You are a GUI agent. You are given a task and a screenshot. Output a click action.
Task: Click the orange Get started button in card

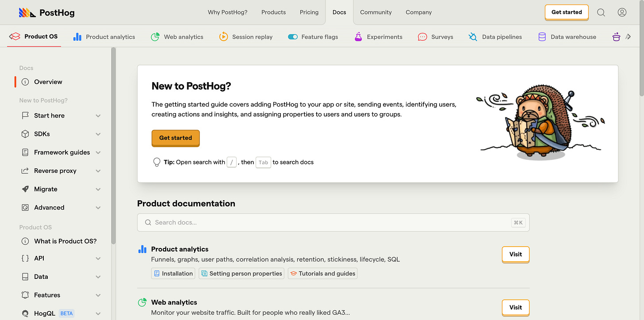point(176,138)
